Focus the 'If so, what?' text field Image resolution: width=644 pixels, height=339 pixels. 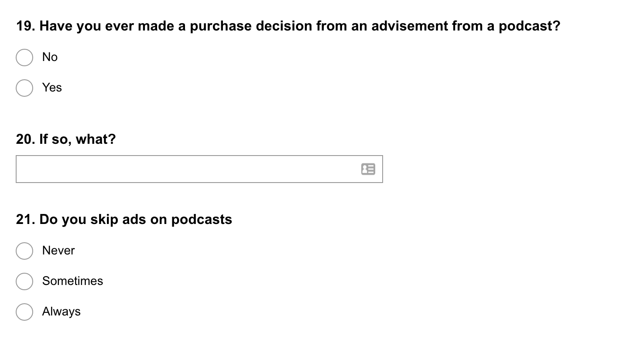(x=199, y=169)
